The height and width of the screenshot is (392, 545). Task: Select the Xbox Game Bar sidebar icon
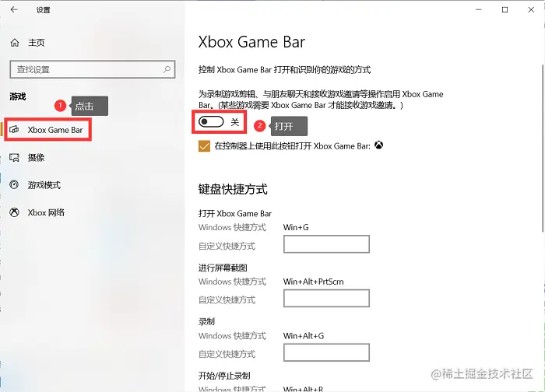(14, 130)
